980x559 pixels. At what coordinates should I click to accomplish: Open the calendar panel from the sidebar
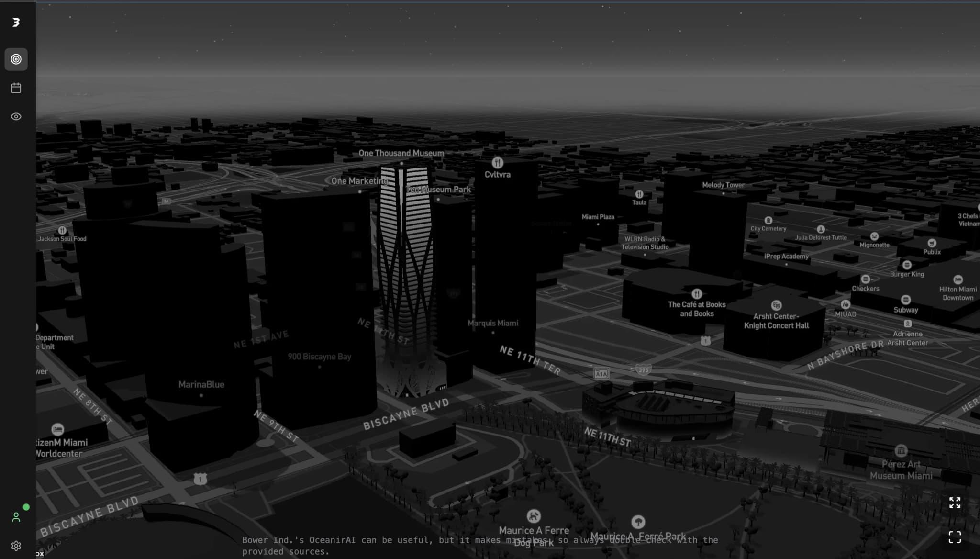click(16, 88)
